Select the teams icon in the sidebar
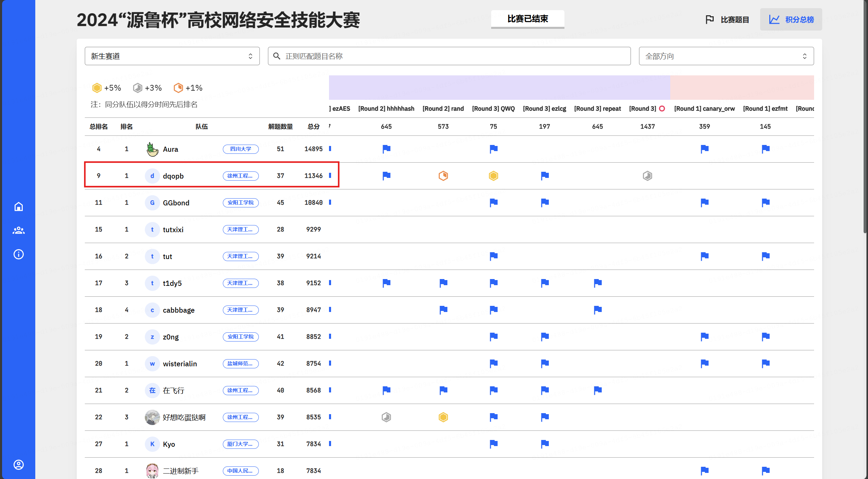The image size is (868, 479). pos(18,231)
